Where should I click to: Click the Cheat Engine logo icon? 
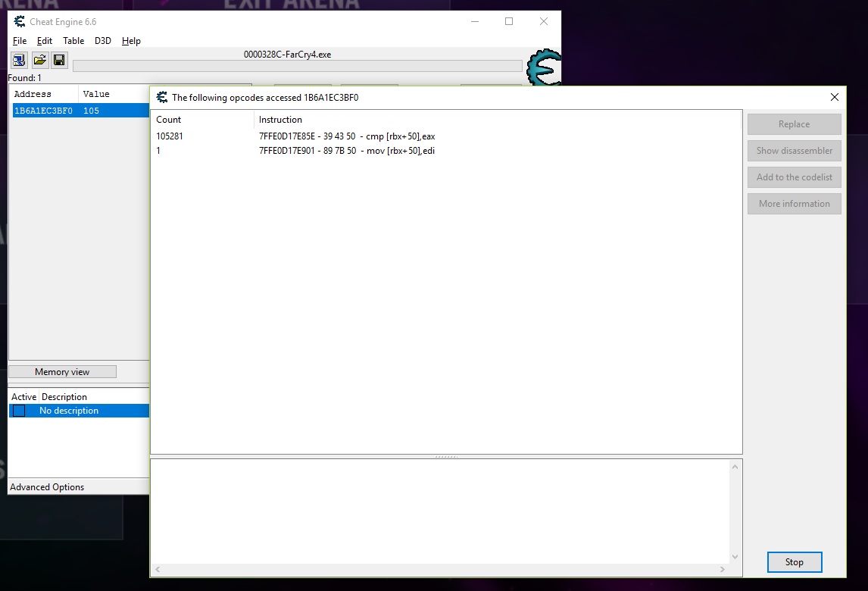[x=544, y=68]
